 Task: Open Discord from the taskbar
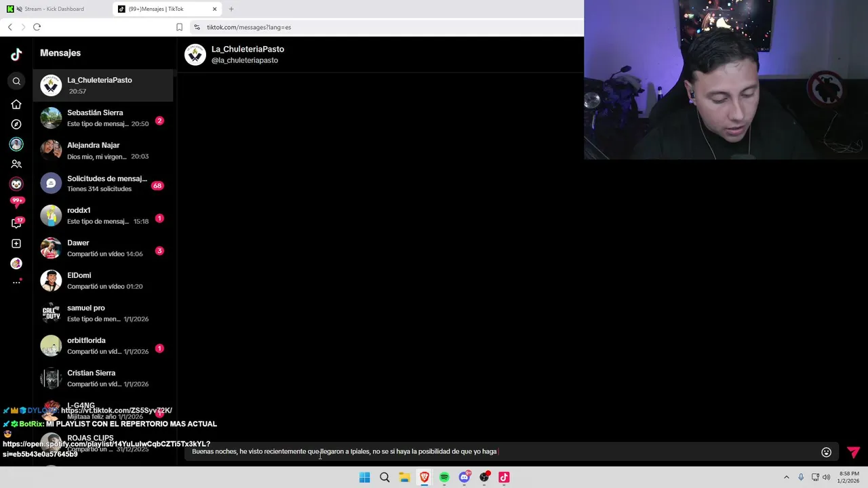[x=465, y=477]
